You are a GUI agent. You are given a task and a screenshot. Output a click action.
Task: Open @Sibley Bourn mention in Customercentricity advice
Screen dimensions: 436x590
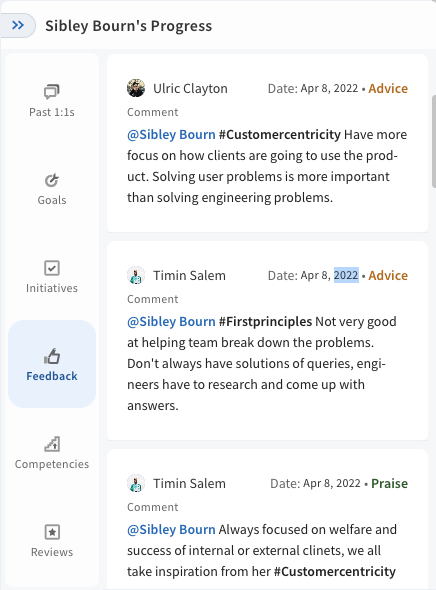coord(171,134)
